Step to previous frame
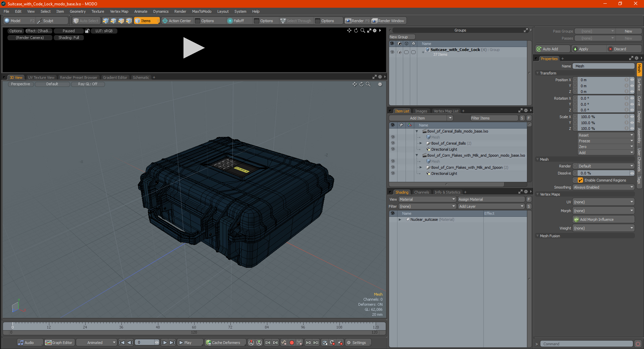The height and width of the screenshot is (349, 644). 130,343
